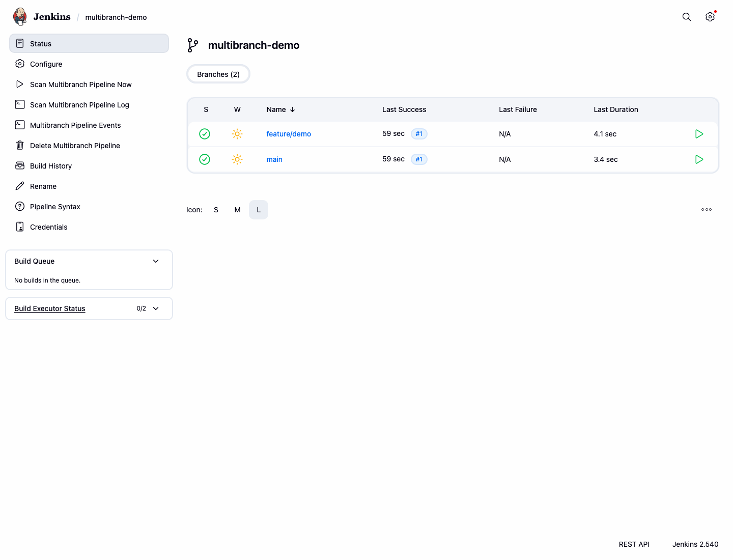Click the Delete Multibranch Pipeline trash icon
The image size is (733, 560).
[20, 145]
